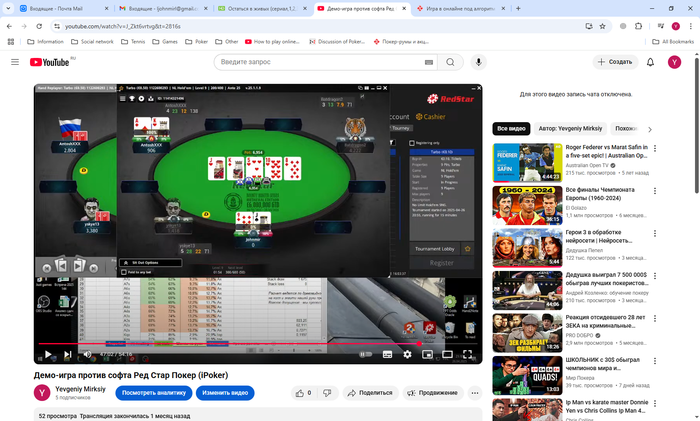Screen dimensions: 700x421
Task: Open the YouTube guide hamburger menu
Action: coord(15,62)
